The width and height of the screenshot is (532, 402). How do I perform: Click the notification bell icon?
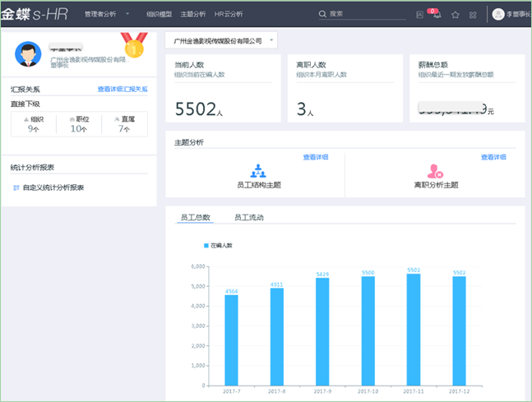click(437, 14)
